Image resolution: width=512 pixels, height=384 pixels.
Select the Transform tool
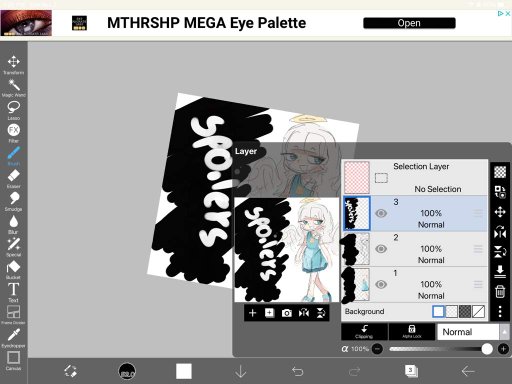(x=14, y=65)
